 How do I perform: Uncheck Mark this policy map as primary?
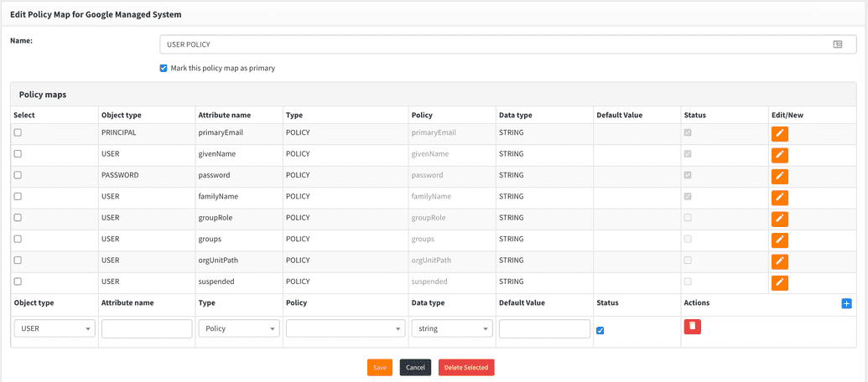pos(164,69)
